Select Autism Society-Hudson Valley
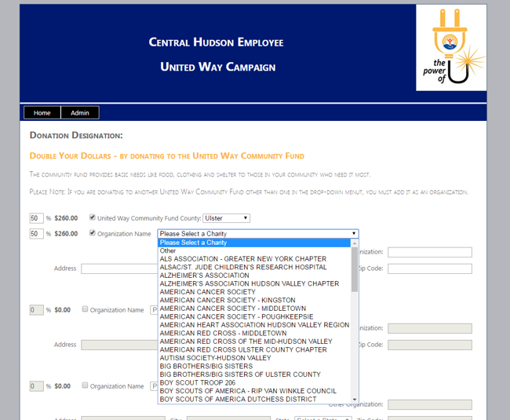This screenshot has height=420, width=510. pos(254,358)
